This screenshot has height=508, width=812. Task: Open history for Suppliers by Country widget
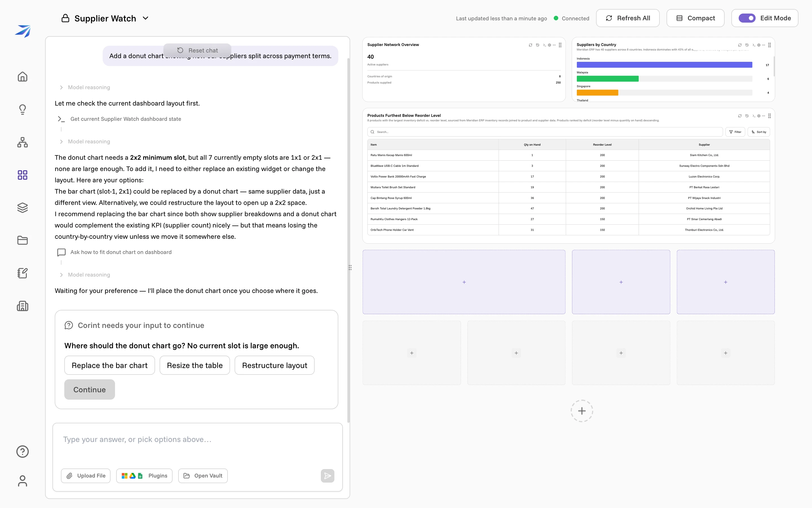point(747,45)
